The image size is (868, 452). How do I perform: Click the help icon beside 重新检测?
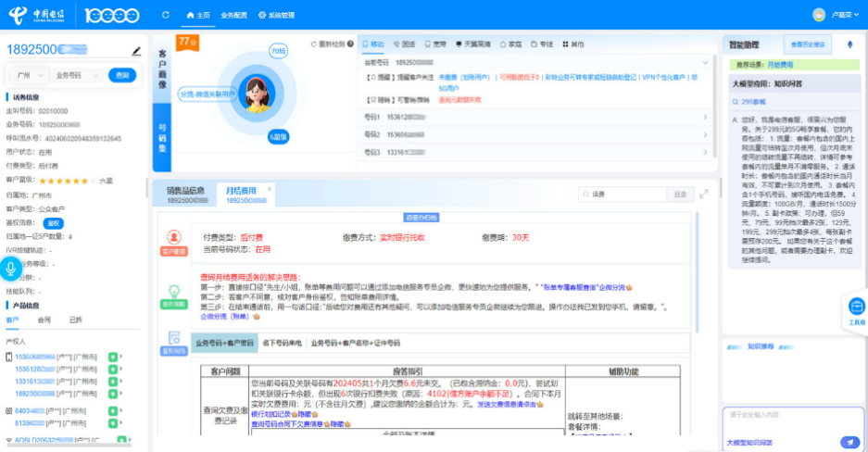point(350,44)
